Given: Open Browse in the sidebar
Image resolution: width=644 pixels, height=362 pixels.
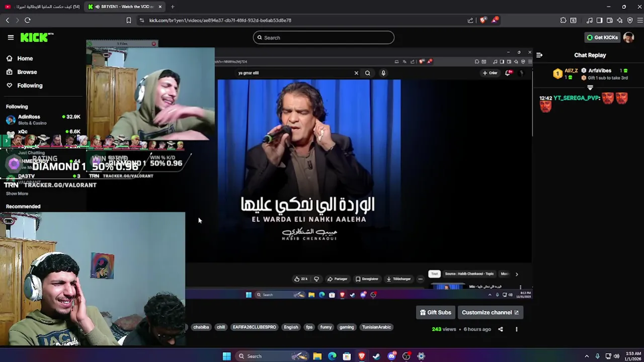Looking at the screenshot, I should tap(27, 72).
